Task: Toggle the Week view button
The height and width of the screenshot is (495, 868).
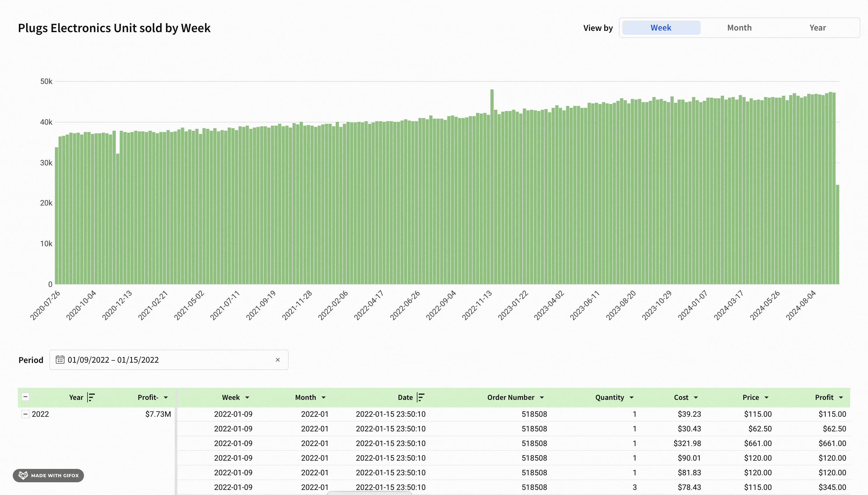Action: [661, 27]
